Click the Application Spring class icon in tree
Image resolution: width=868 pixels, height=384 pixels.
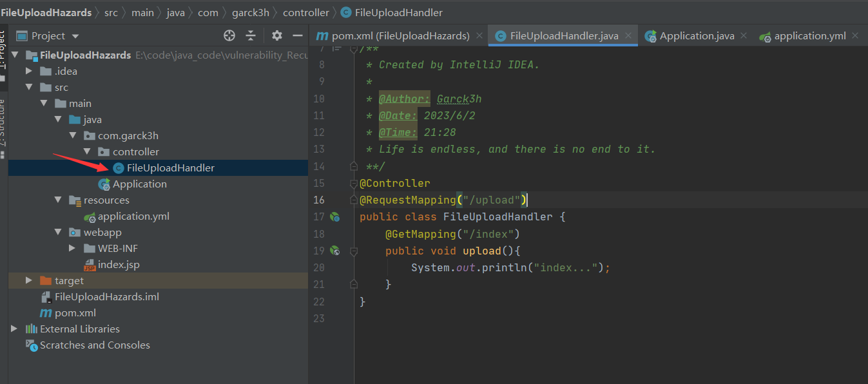click(x=104, y=184)
